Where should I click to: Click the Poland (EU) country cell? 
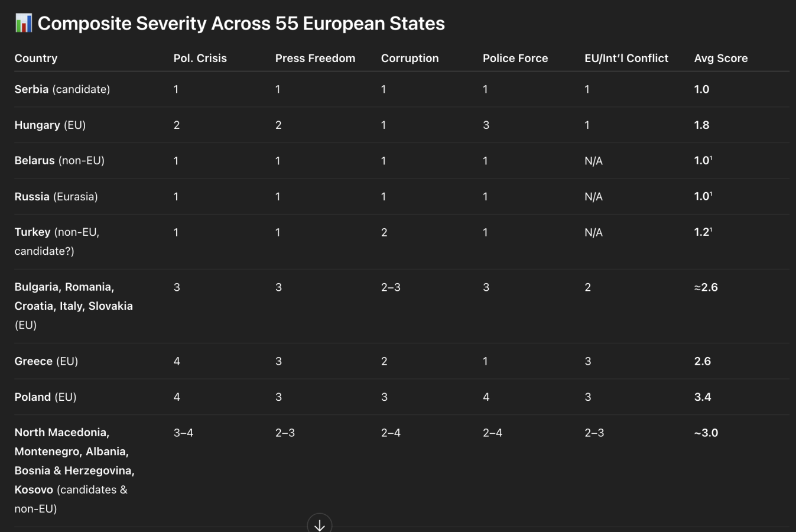[46, 397]
